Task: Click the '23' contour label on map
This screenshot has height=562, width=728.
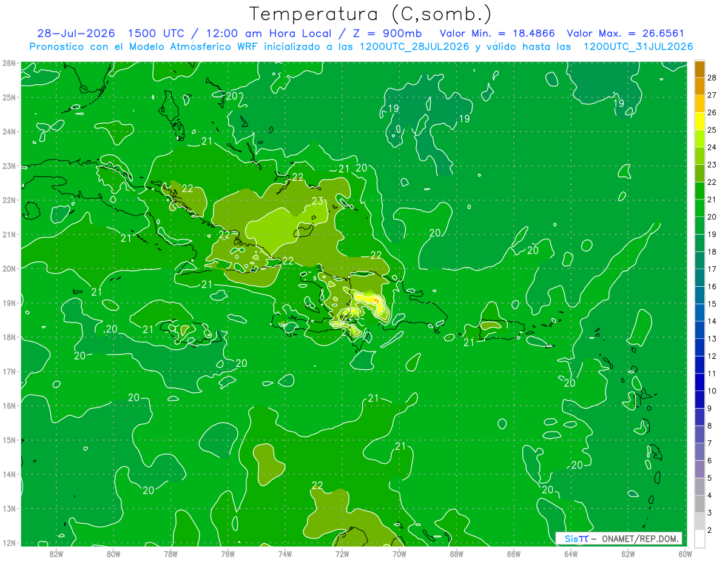Action: coord(317,201)
